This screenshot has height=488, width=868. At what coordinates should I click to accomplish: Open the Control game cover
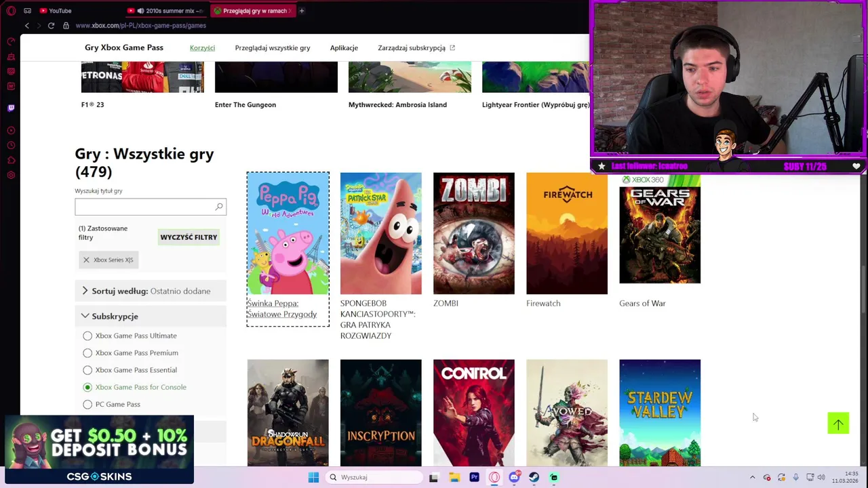[473, 413]
